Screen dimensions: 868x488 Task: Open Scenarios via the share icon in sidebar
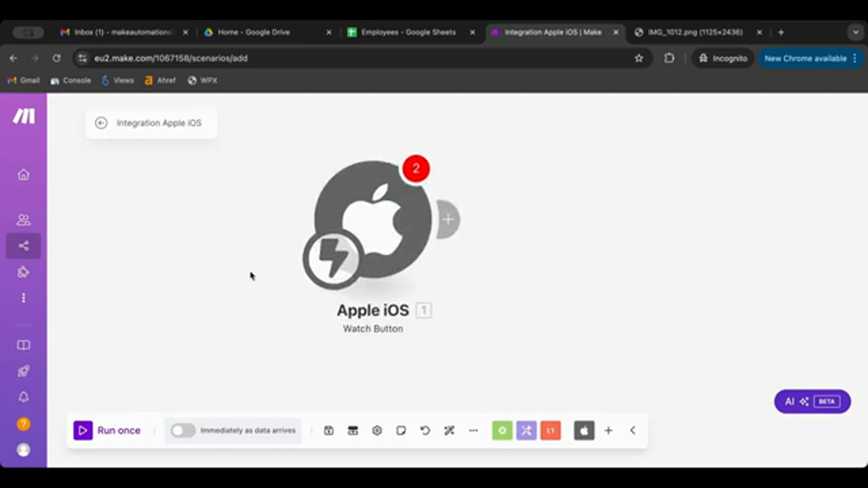click(x=24, y=246)
